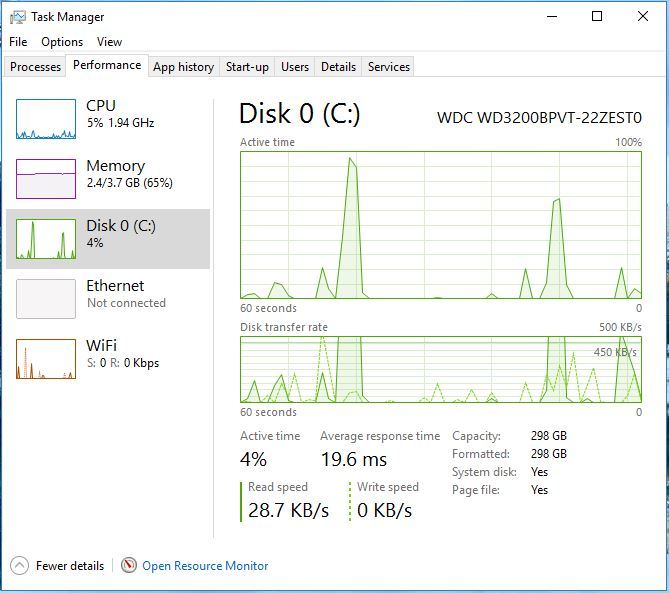Screen dimensions: 669x593
Task: Click the Fewer details collapse arrow
Action: coord(19,566)
